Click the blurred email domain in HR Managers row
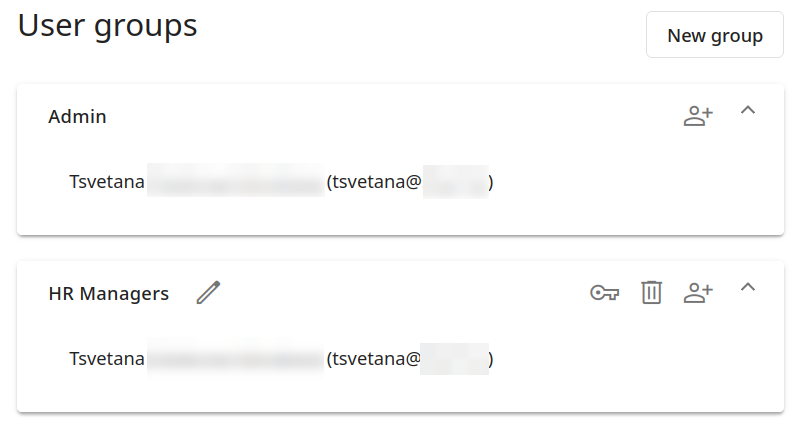 [x=455, y=359]
